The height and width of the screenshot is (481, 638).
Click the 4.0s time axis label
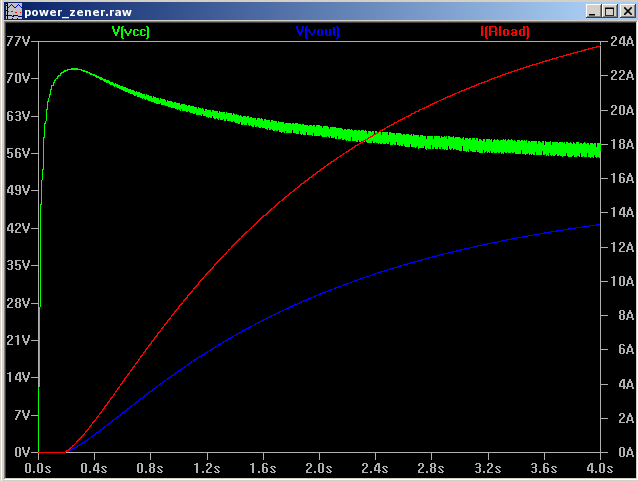(x=600, y=468)
